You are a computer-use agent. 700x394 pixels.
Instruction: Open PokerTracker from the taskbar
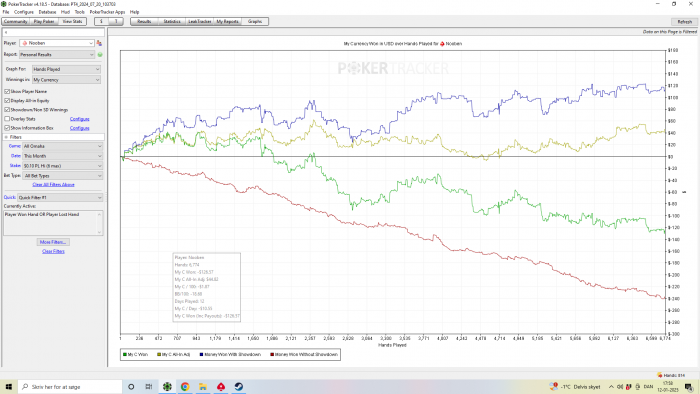[167, 387]
